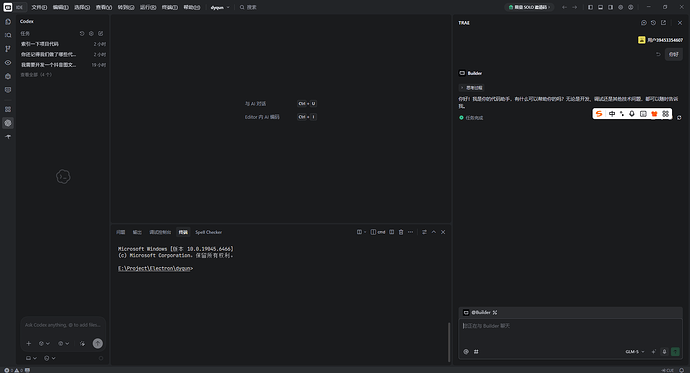The image size is (690, 373).
Task: Click the Ask Codex anything input field
Action: click(x=63, y=325)
